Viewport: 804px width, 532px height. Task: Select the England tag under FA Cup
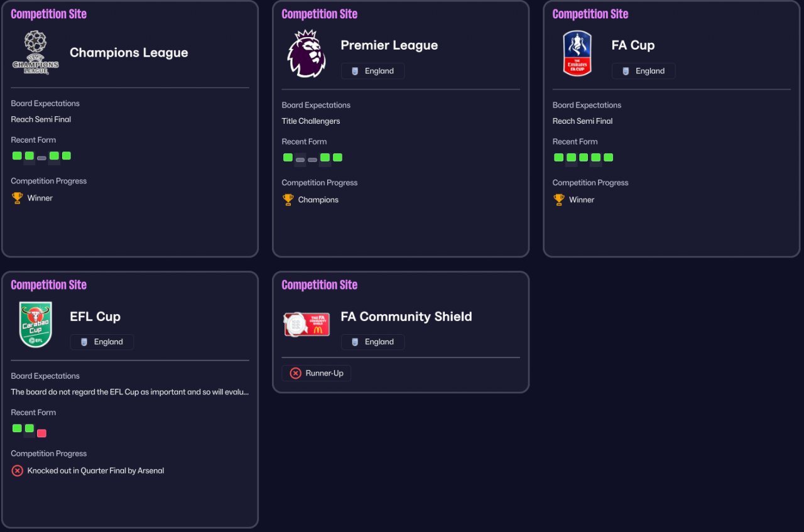pyautogui.click(x=643, y=71)
